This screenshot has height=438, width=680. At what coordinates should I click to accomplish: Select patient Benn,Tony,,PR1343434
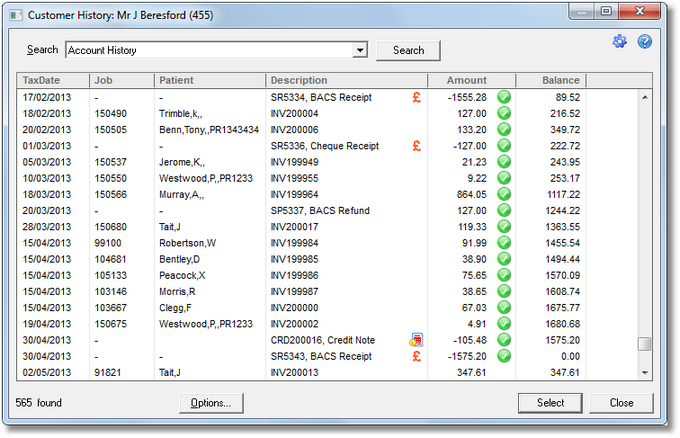(x=209, y=130)
